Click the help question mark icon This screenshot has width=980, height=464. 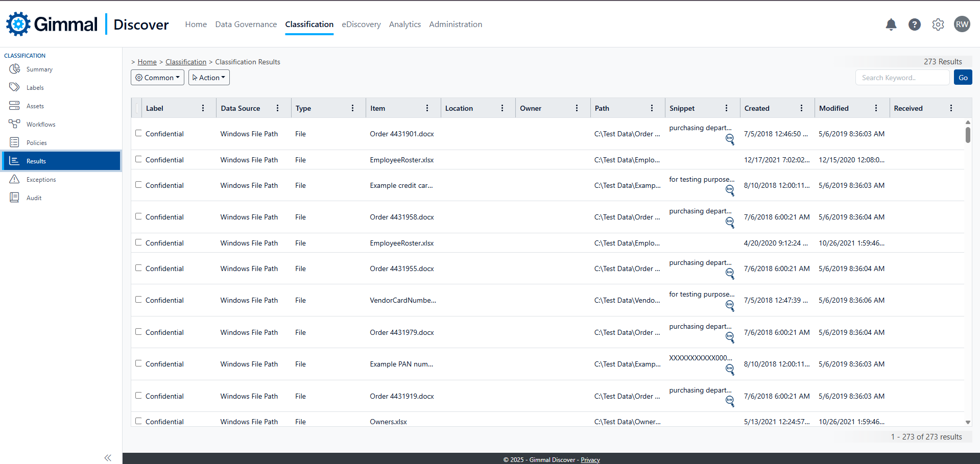coord(914,25)
